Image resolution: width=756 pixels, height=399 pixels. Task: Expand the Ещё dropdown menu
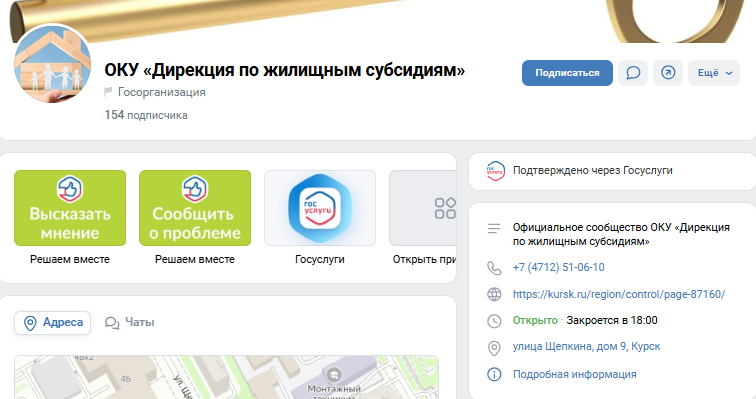[x=714, y=73]
